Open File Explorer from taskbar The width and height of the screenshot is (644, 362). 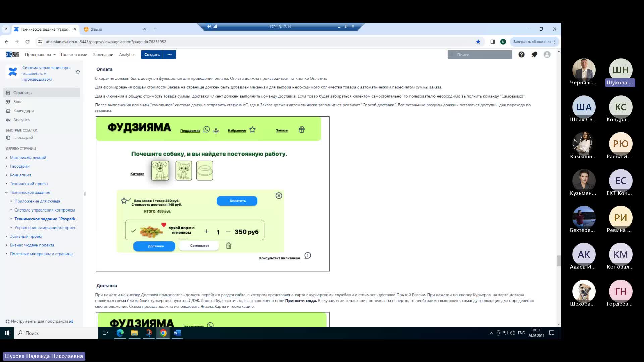[135, 333]
